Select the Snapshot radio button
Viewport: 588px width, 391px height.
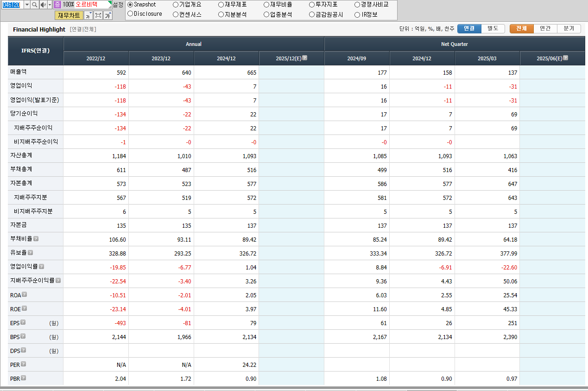130,5
